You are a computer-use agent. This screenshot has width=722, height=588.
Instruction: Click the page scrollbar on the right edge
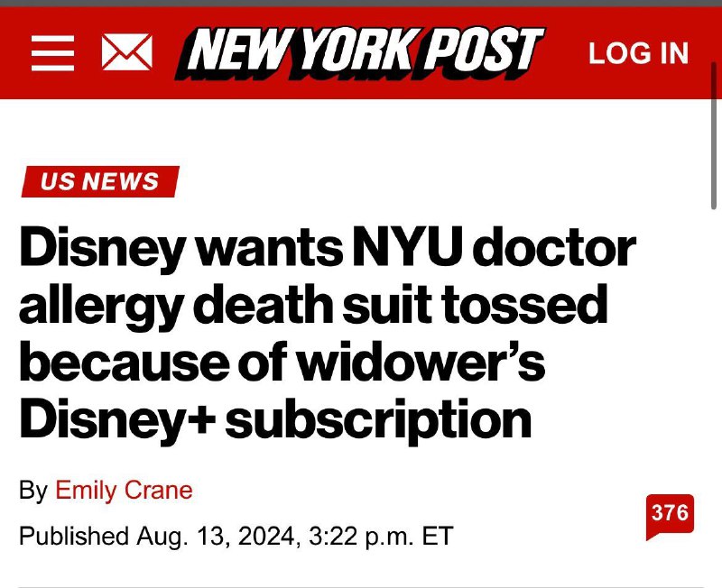click(715, 135)
